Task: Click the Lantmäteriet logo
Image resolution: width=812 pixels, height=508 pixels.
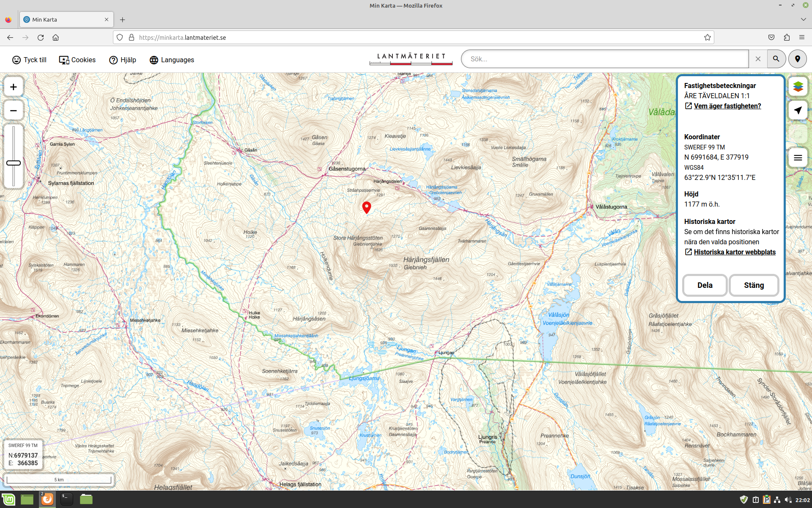Action: (x=411, y=59)
